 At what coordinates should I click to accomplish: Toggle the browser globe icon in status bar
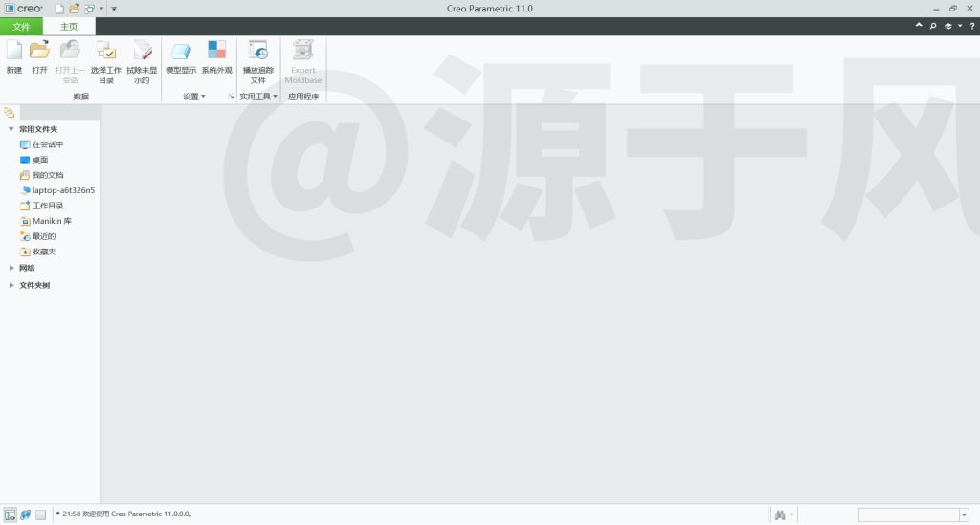click(x=26, y=514)
